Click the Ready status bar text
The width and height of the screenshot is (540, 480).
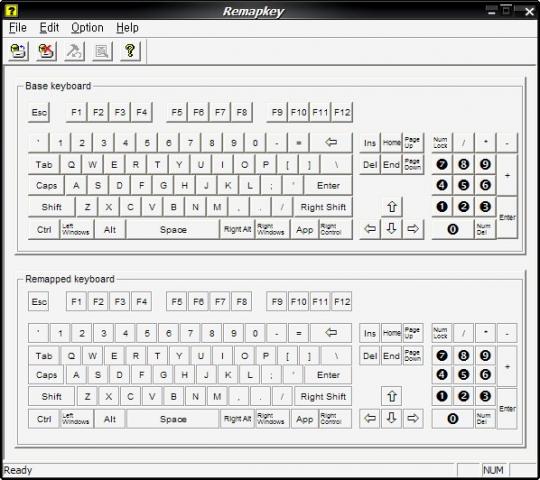(x=18, y=470)
